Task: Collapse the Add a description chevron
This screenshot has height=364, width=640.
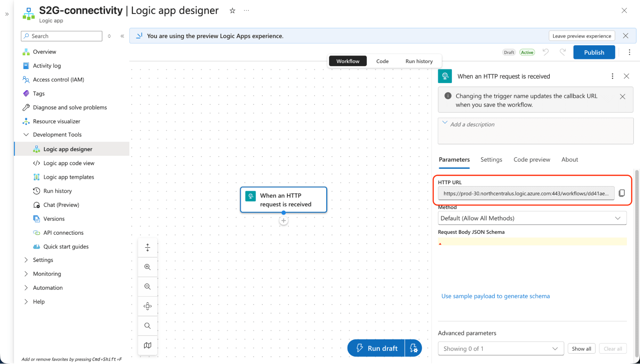Action: point(445,123)
